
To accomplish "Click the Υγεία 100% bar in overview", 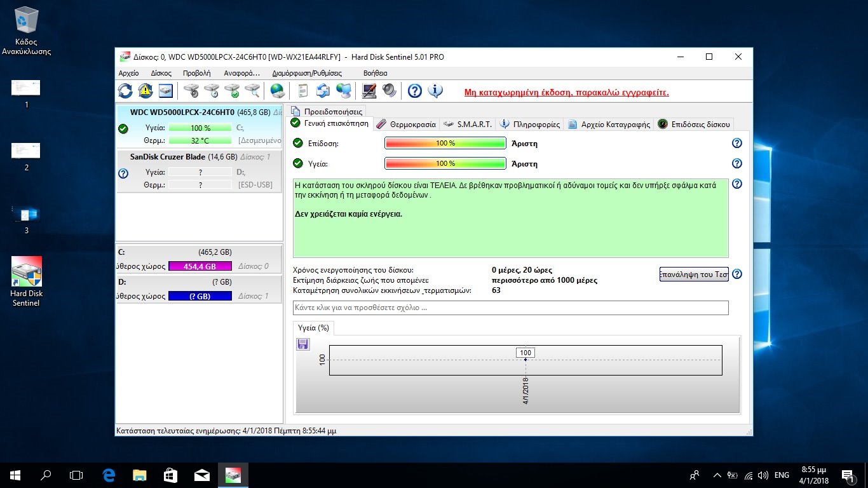I will [445, 164].
